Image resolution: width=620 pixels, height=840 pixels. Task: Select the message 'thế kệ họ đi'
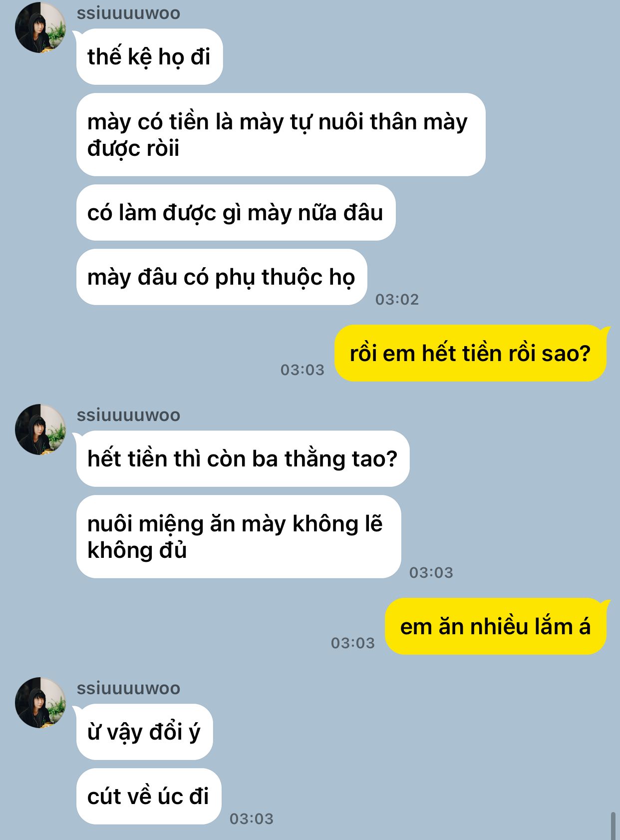pos(149,56)
